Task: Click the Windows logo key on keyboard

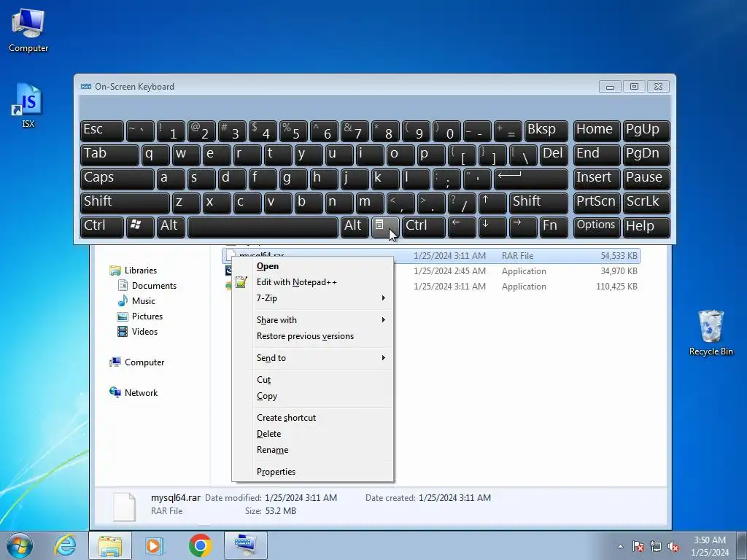Action: tap(140, 226)
